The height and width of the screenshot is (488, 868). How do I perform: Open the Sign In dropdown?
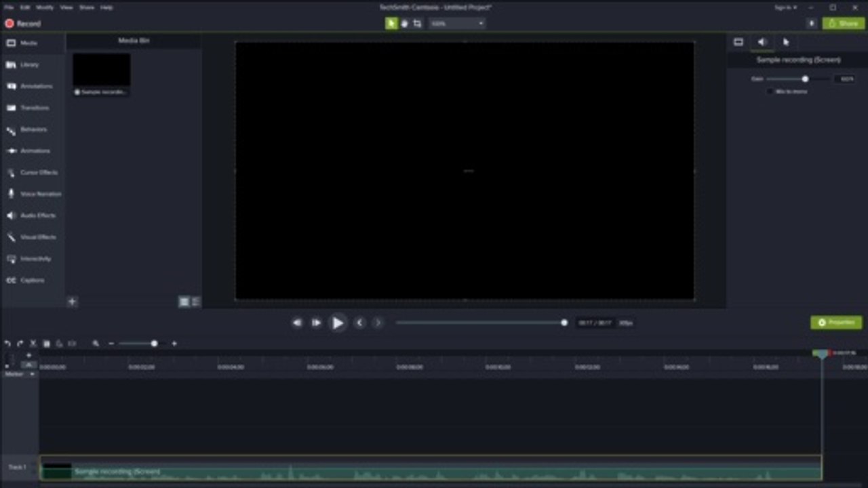click(786, 7)
